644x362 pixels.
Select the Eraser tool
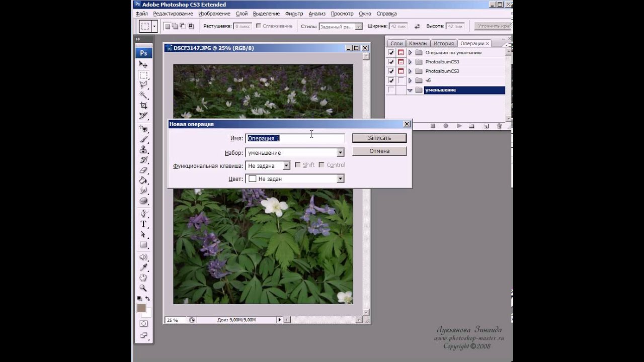coord(143,170)
